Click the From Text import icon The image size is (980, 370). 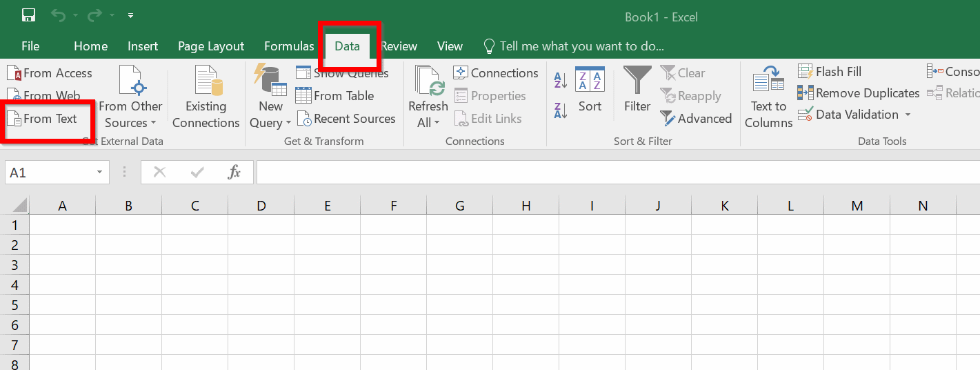click(x=14, y=119)
